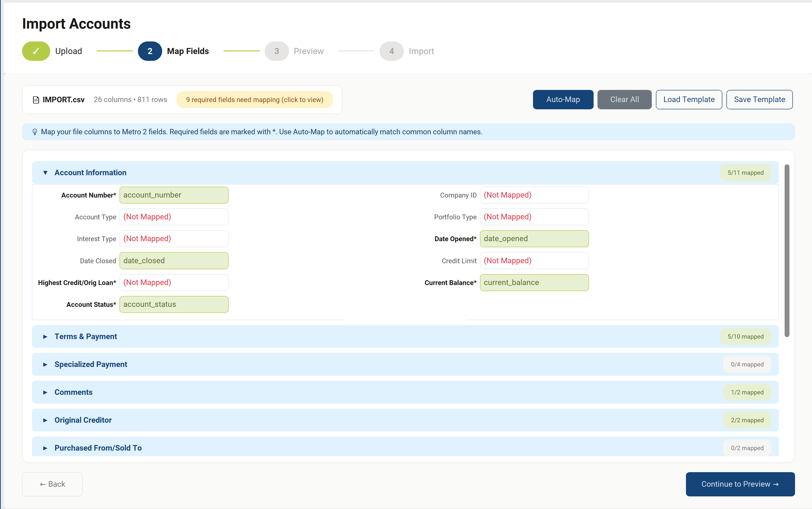Viewport: 812px width, 509px height.
Task: Expand the Specialized Payment section
Action: pyautogui.click(x=405, y=365)
